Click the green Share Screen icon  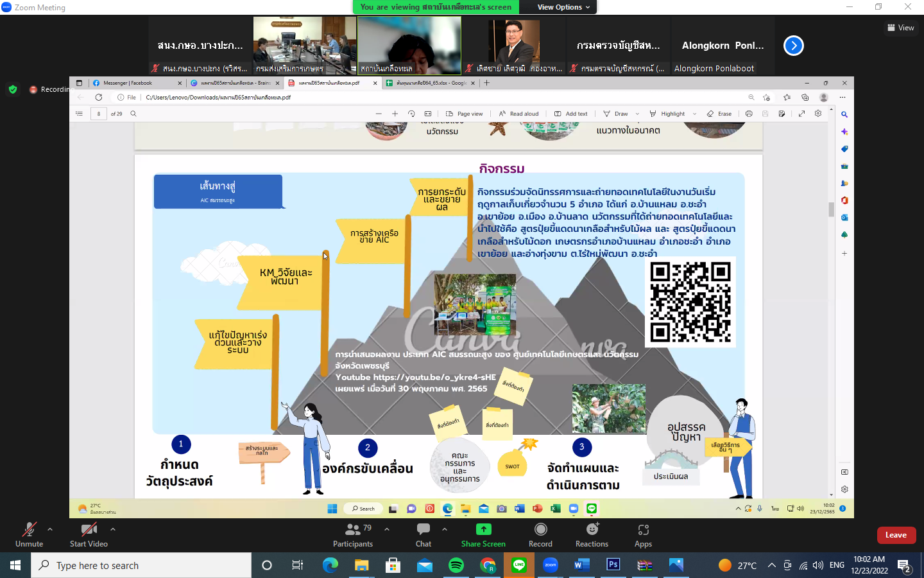tap(483, 529)
